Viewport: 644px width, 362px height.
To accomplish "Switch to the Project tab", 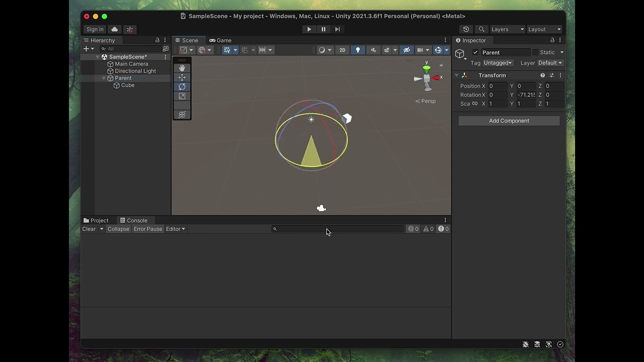I will pyautogui.click(x=96, y=220).
